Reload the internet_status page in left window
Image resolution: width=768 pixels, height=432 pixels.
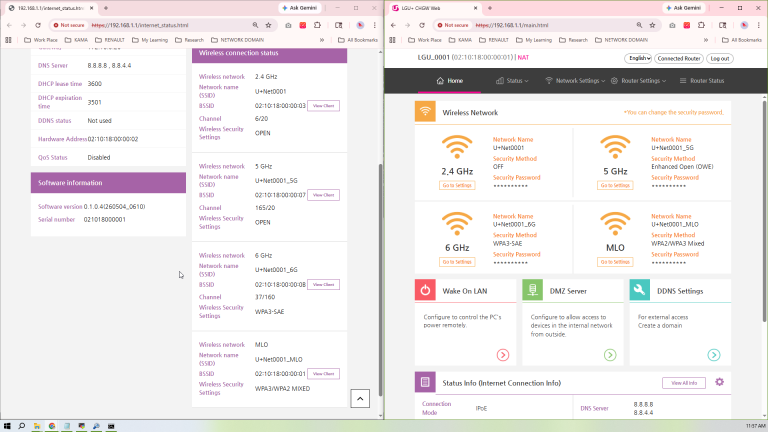[38, 25]
